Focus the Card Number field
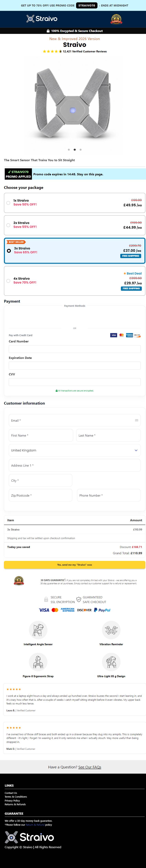 pyautogui.click(x=74, y=349)
